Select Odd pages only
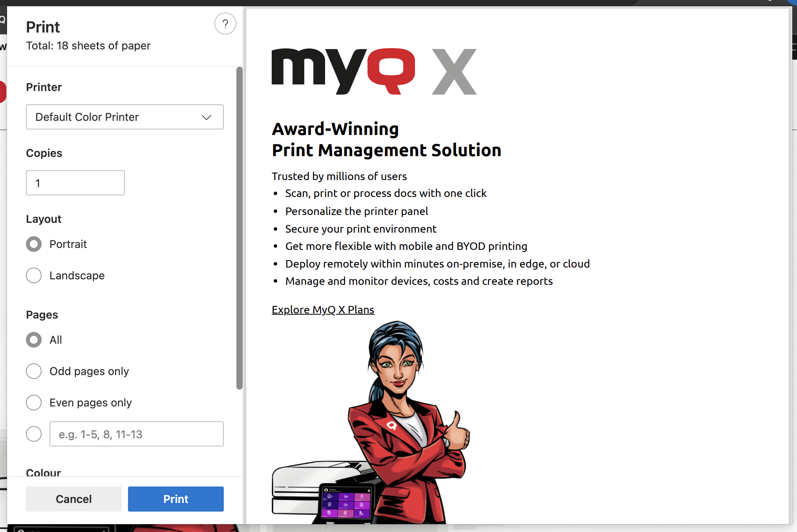797x532 pixels. click(x=34, y=371)
